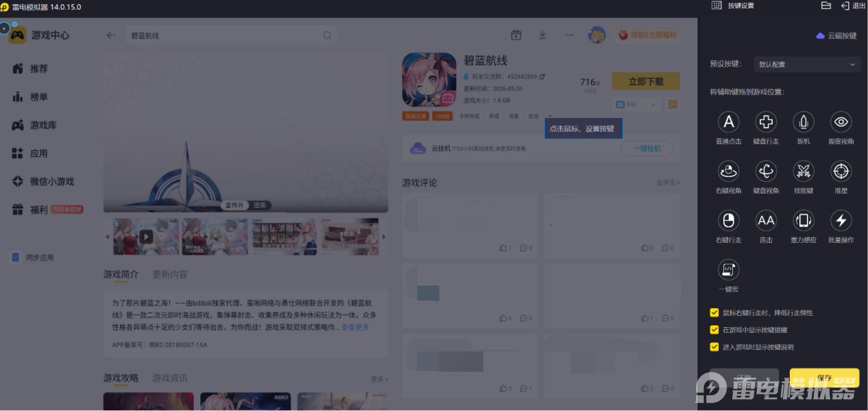Screen dimensions: 868x411
Task: Select the 准星 crosshair icon
Action: (x=841, y=171)
